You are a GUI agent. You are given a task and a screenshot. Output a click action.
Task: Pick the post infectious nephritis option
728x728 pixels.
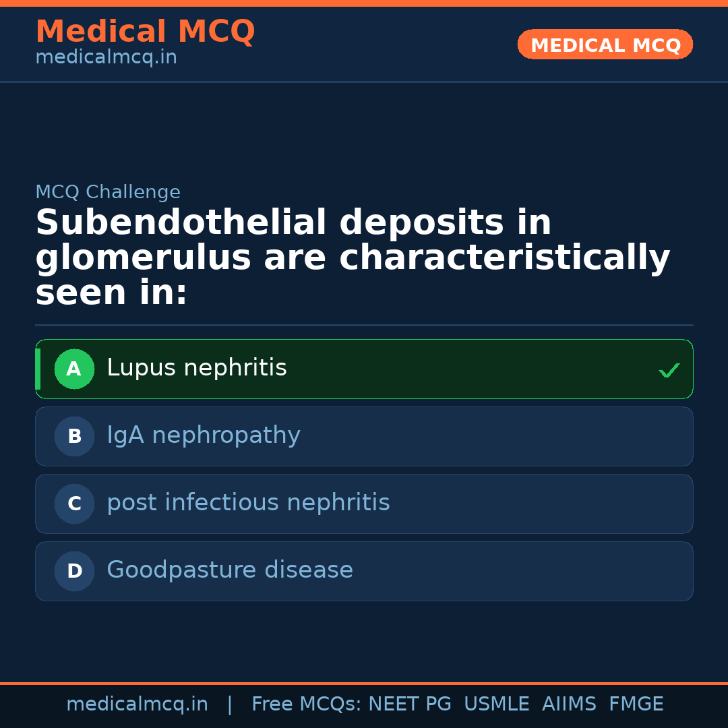click(x=248, y=503)
